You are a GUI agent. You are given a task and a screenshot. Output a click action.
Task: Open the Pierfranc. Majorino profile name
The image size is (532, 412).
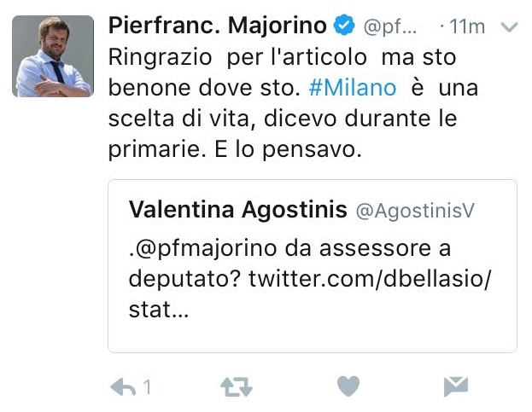[219, 26]
